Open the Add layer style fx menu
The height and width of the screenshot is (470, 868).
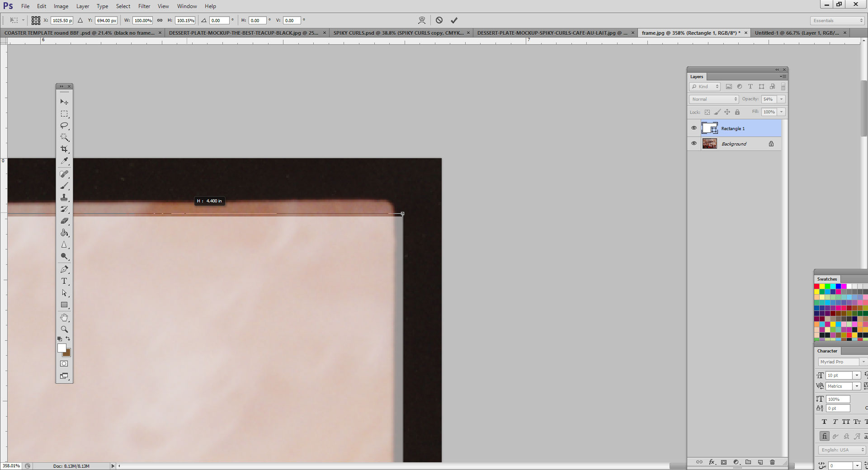point(712,462)
